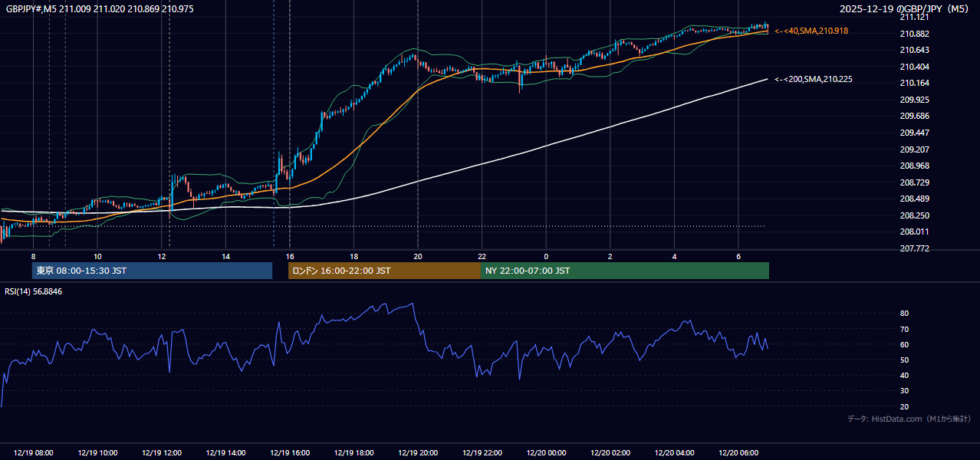Click price axis label 211.121
Image resolution: width=980 pixels, height=460 pixels.
click(914, 17)
